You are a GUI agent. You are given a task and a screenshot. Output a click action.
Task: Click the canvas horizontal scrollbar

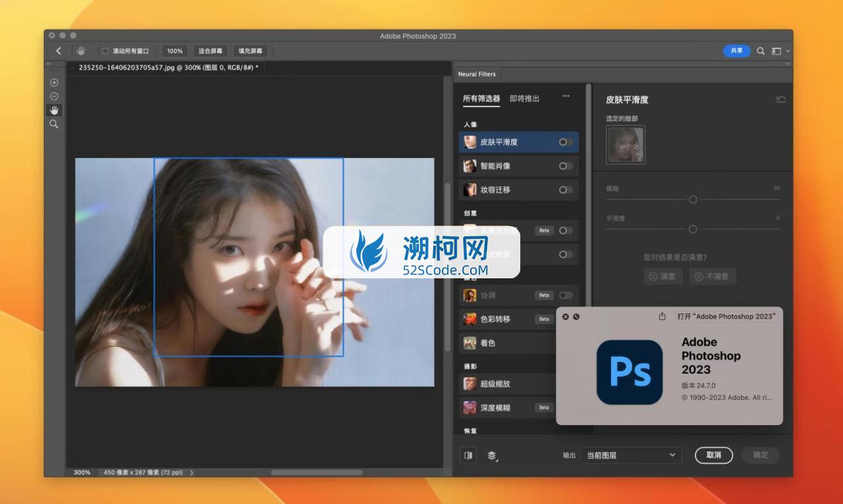pos(317,472)
